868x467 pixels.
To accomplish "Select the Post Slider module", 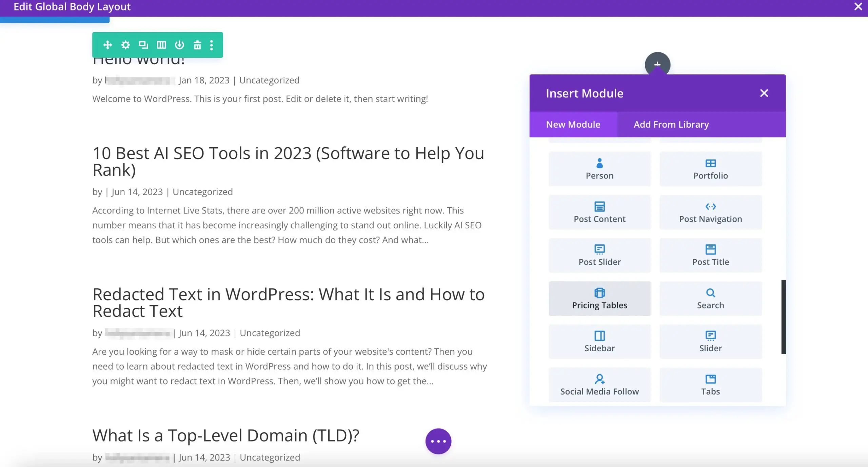I will [x=600, y=255].
